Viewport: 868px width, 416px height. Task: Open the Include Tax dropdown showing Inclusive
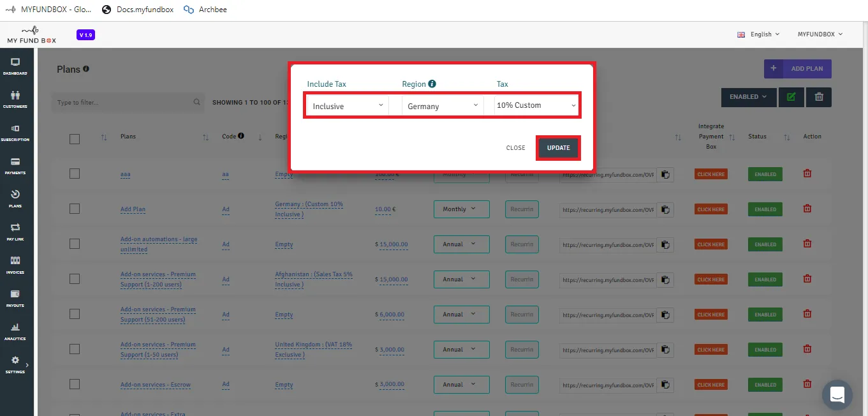point(348,106)
